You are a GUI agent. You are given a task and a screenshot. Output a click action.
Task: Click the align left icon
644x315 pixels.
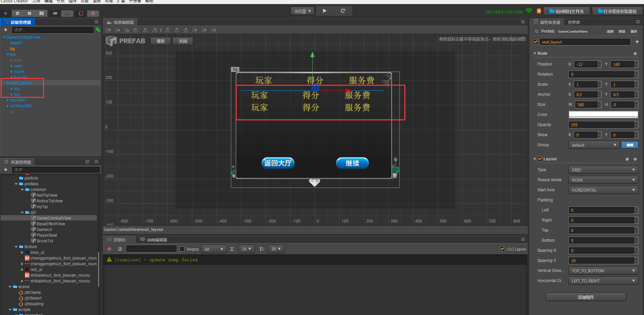click(136, 30)
